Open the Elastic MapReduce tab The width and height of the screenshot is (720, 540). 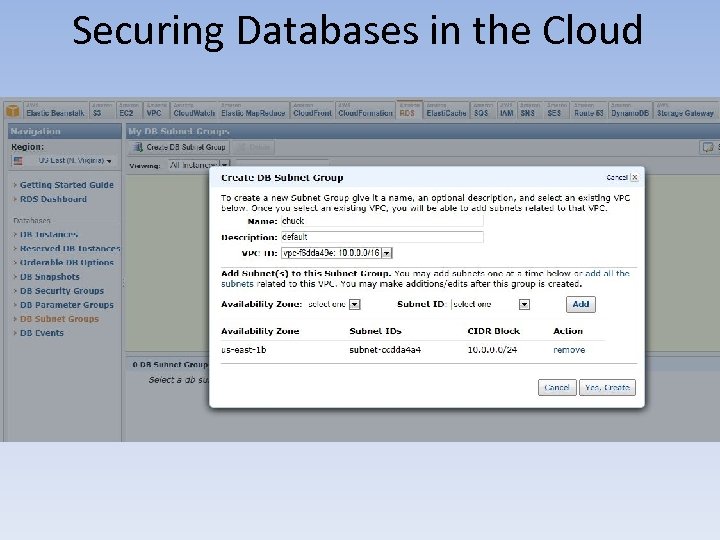pos(253,110)
